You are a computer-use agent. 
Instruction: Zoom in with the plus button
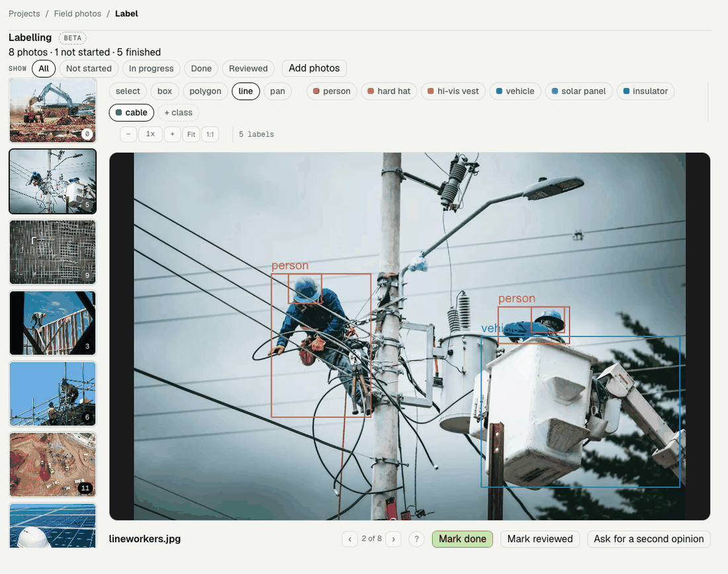point(172,134)
